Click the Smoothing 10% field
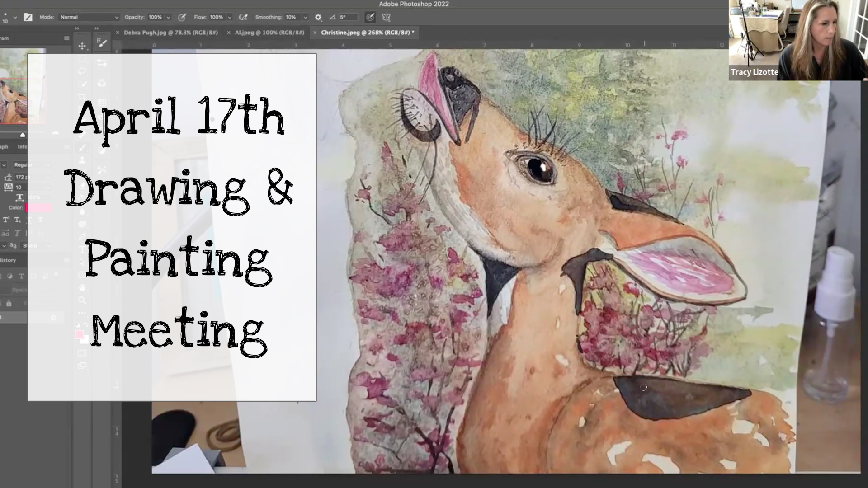868x488 pixels. point(292,17)
